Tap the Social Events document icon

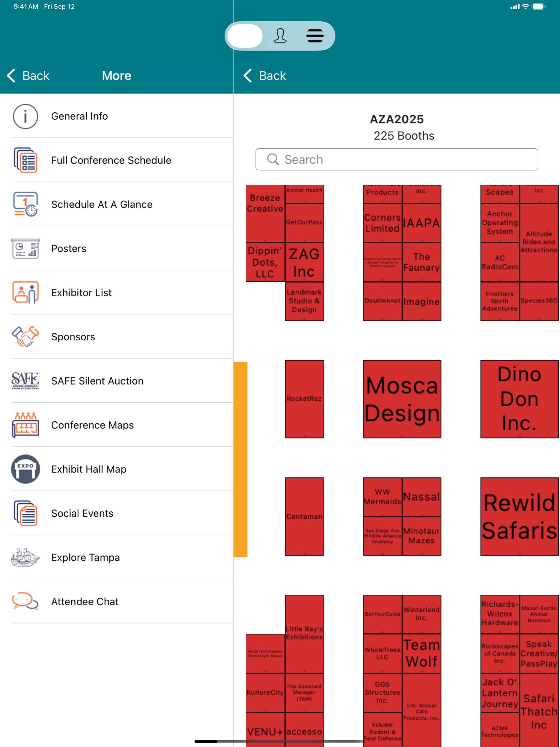[25, 513]
